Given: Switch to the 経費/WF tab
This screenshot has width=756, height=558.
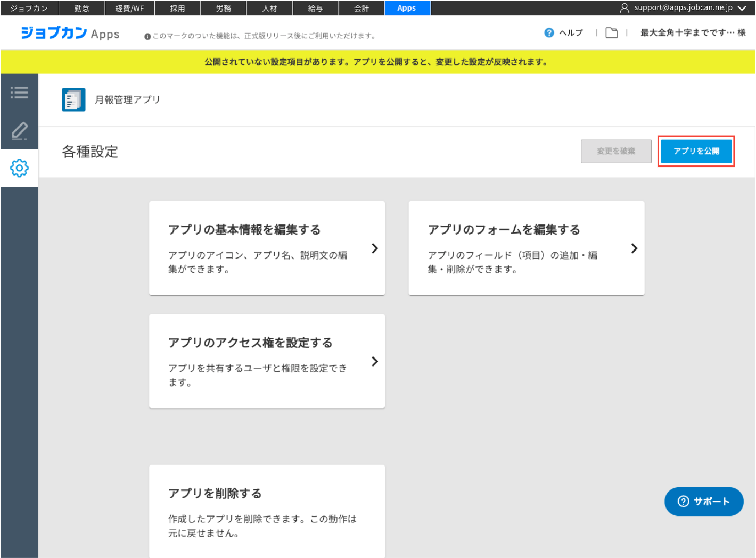Looking at the screenshot, I should 129,8.
